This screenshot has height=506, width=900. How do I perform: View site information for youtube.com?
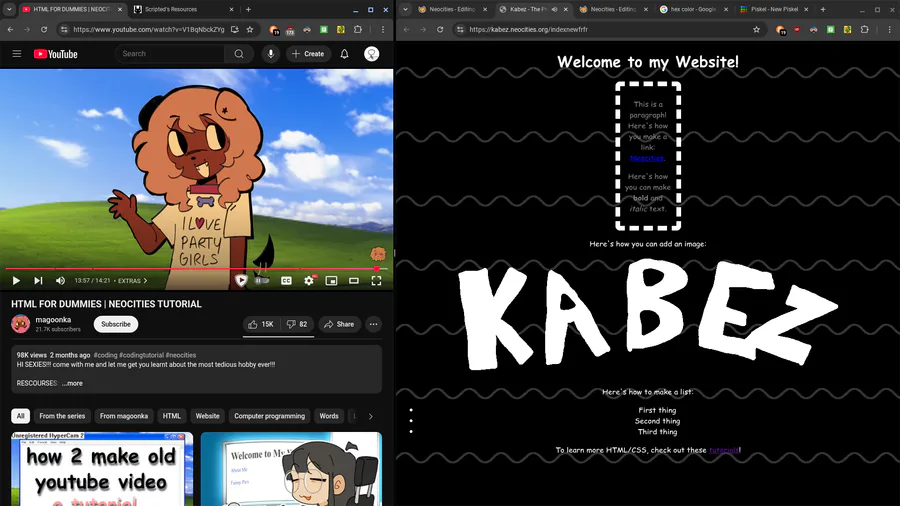pos(64,29)
